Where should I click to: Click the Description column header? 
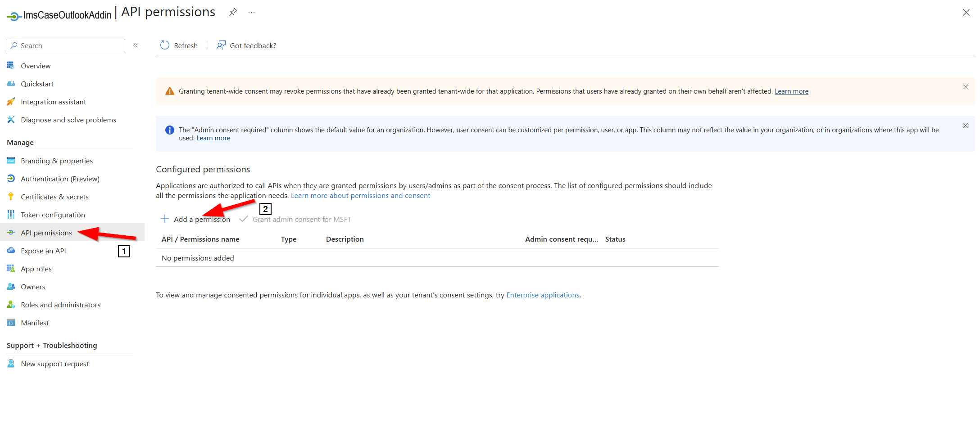(x=345, y=239)
